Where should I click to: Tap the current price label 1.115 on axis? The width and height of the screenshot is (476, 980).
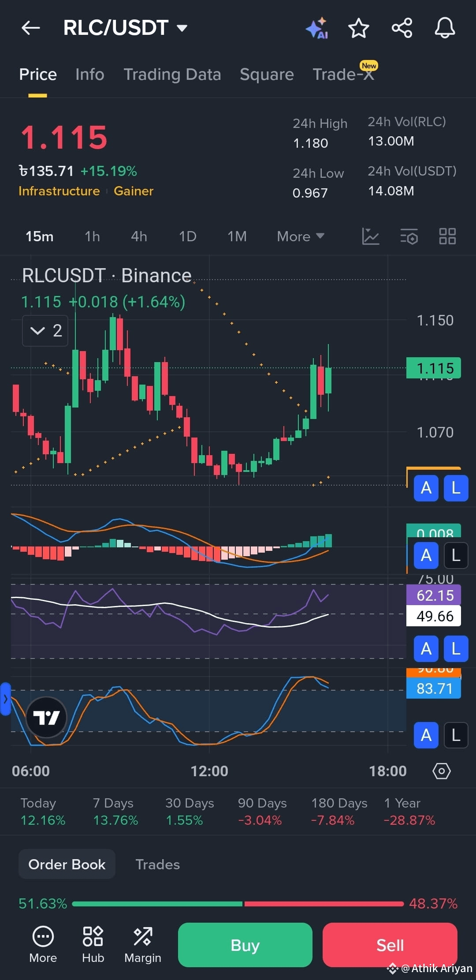point(434,368)
